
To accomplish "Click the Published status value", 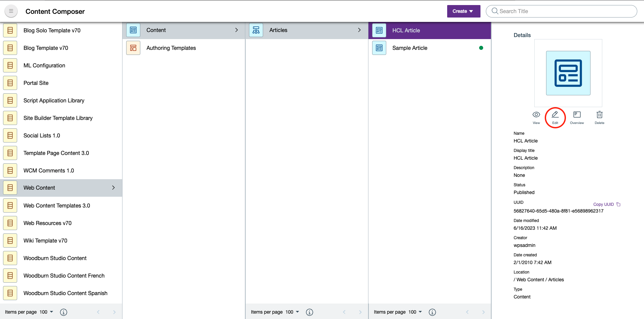I will (x=524, y=192).
